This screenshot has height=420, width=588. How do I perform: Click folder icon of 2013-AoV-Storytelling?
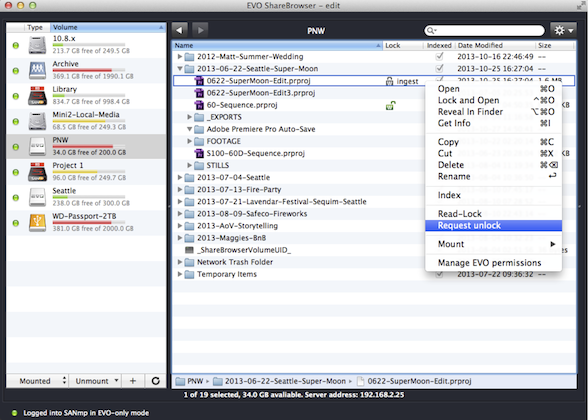click(189, 226)
